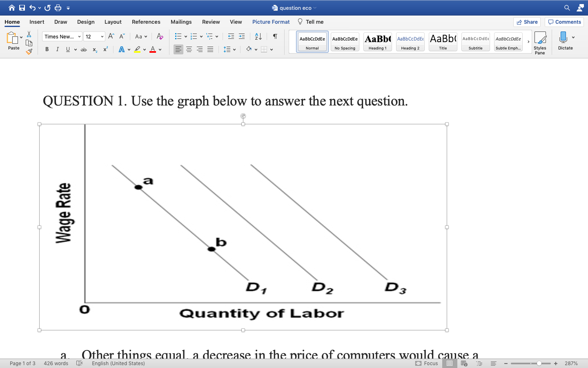Open the Mailings ribbon tab
Image resolution: width=588 pixels, height=368 pixels.
[181, 22]
